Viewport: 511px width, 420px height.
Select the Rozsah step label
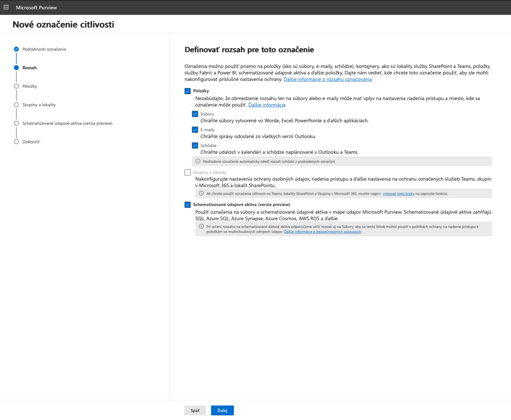click(x=30, y=68)
